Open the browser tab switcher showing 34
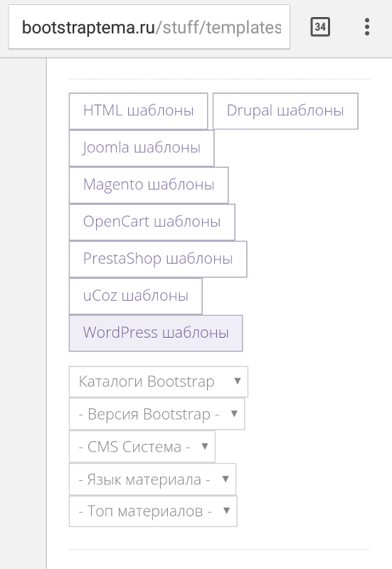This screenshot has height=569, width=392. [320, 27]
